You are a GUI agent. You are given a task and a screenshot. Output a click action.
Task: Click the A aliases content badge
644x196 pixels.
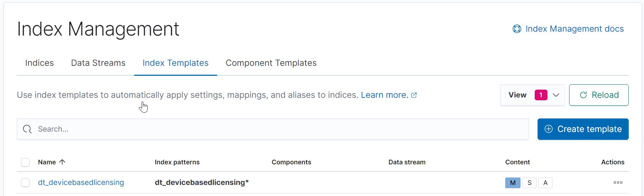click(545, 183)
